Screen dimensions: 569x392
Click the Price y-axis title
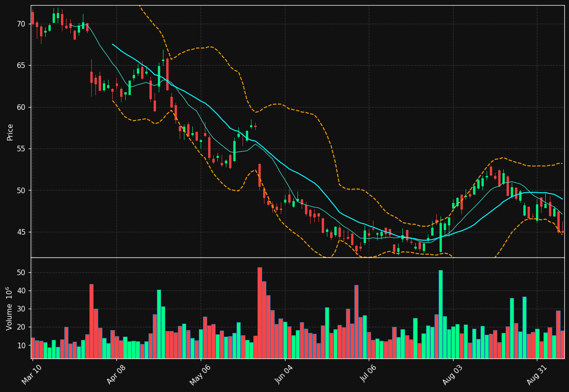10,132
